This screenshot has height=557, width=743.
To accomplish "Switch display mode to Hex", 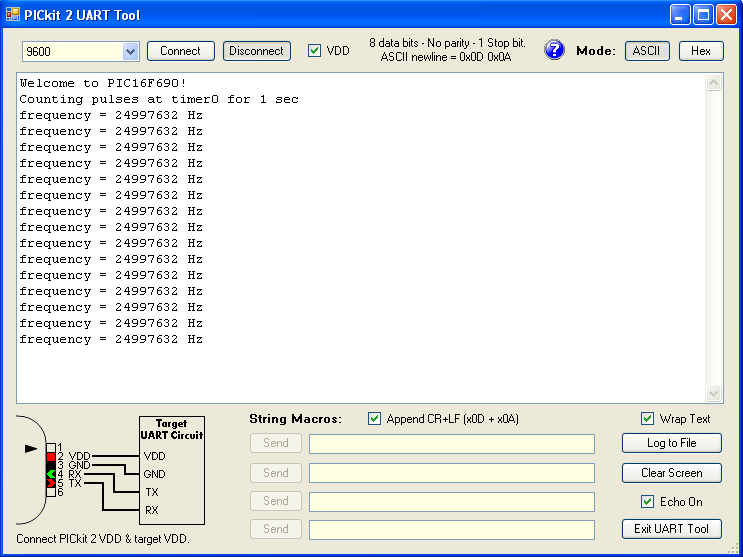I will pyautogui.click(x=701, y=51).
